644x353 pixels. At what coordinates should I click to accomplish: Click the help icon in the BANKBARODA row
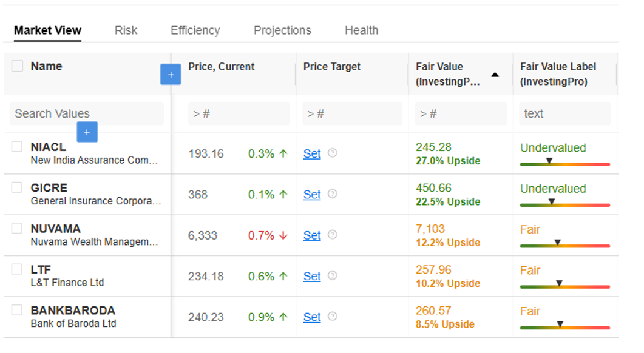tap(332, 317)
